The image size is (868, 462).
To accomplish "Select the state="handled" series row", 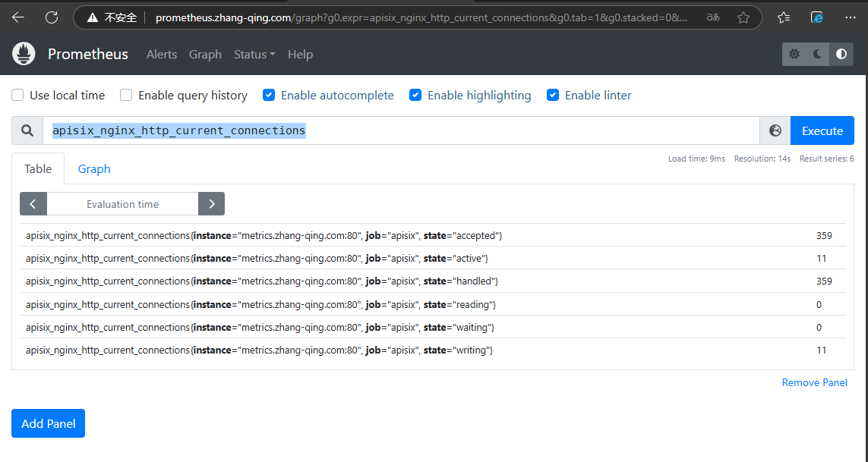I will (x=433, y=281).
